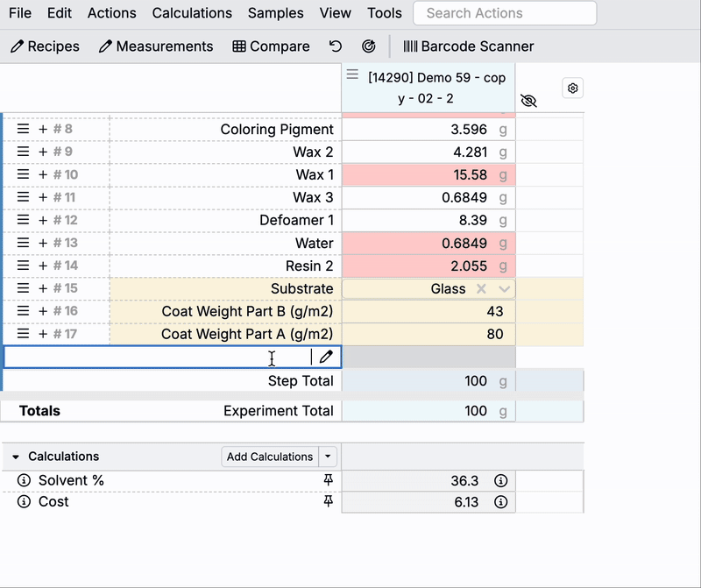This screenshot has width=701, height=588.
Task: Click the undo arrow icon in toolbar
Action: (x=336, y=46)
